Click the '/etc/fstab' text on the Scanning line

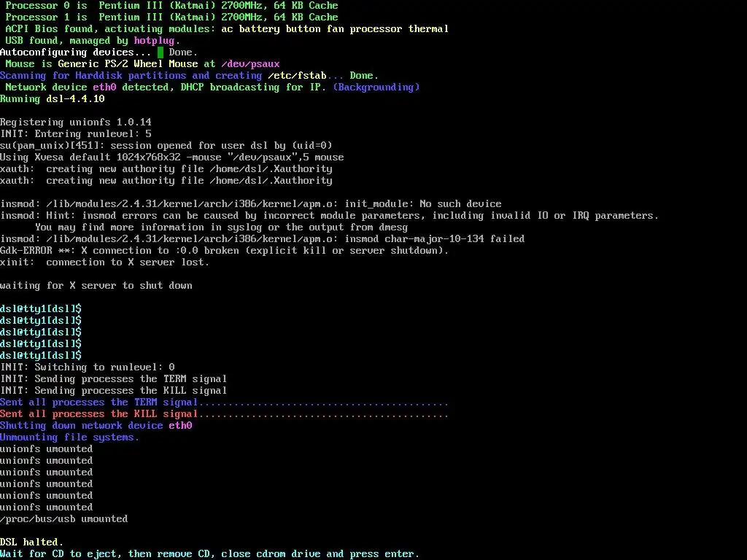pos(297,76)
